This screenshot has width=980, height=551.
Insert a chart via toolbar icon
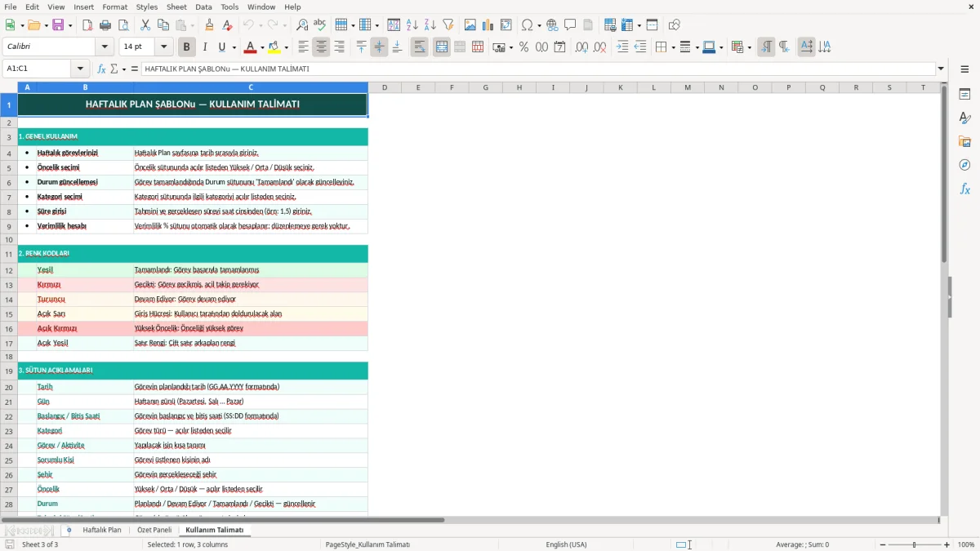pyautogui.click(x=488, y=25)
